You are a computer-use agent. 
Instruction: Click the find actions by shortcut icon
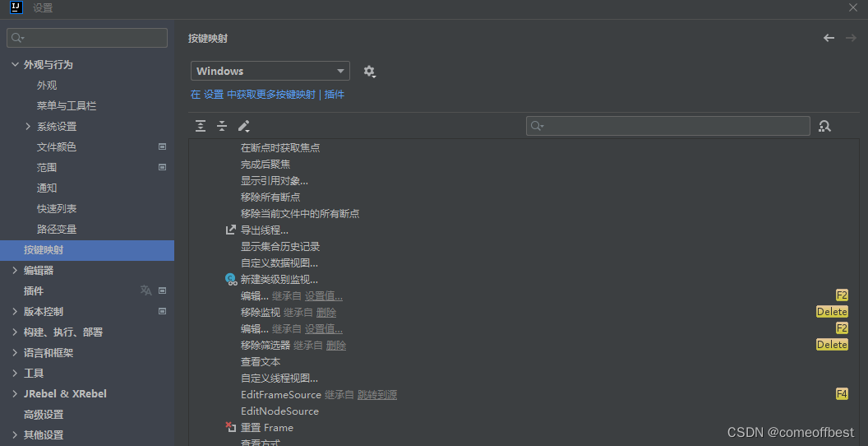pos(824,126)
